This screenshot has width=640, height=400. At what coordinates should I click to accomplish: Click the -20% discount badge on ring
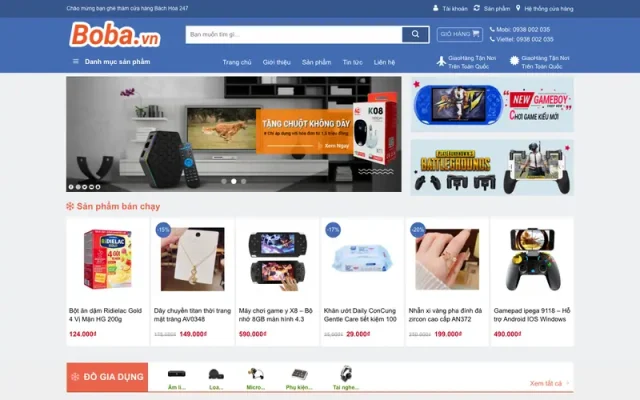coord(418,230)
